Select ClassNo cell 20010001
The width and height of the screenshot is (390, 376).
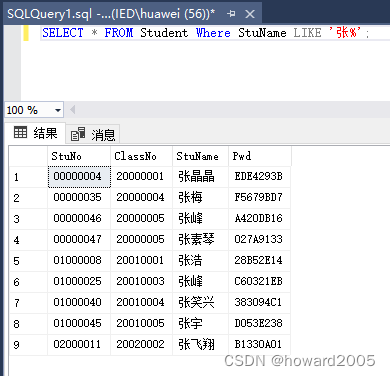(x=141, y=261)
